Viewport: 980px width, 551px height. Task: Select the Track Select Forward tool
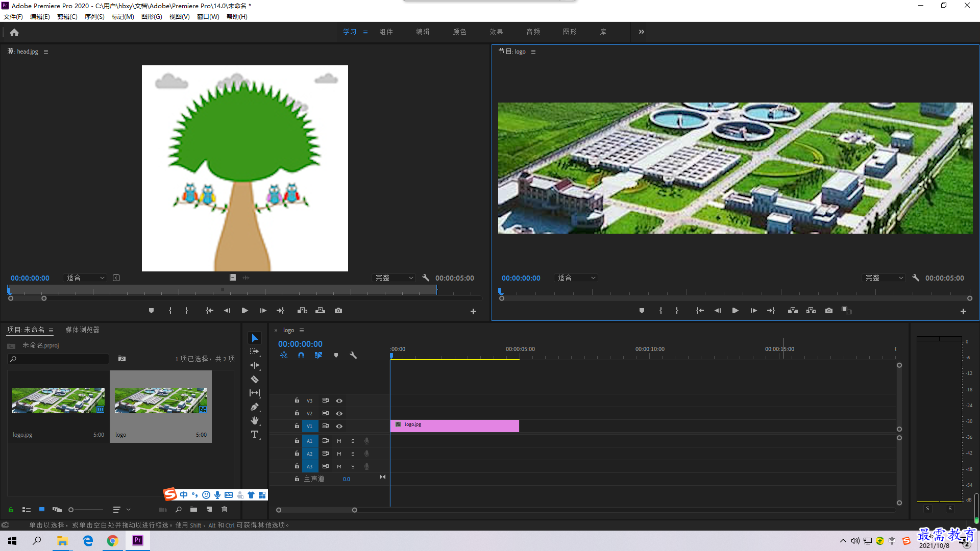click(255, 352)
